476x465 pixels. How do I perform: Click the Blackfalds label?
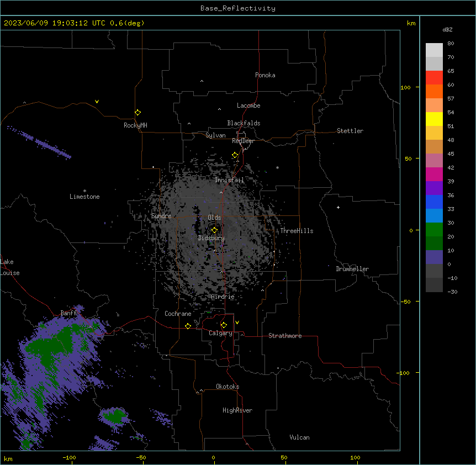(x=244, y=123)
